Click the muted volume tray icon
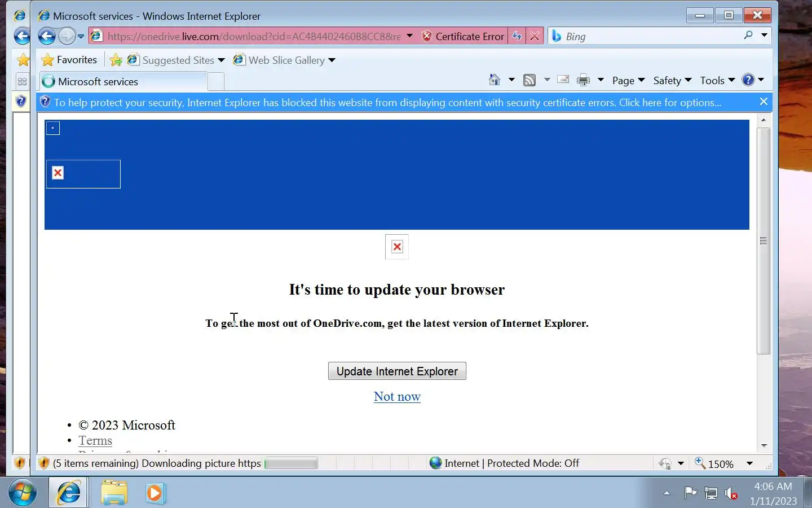The image size is (812, 508). click(731, 493)
